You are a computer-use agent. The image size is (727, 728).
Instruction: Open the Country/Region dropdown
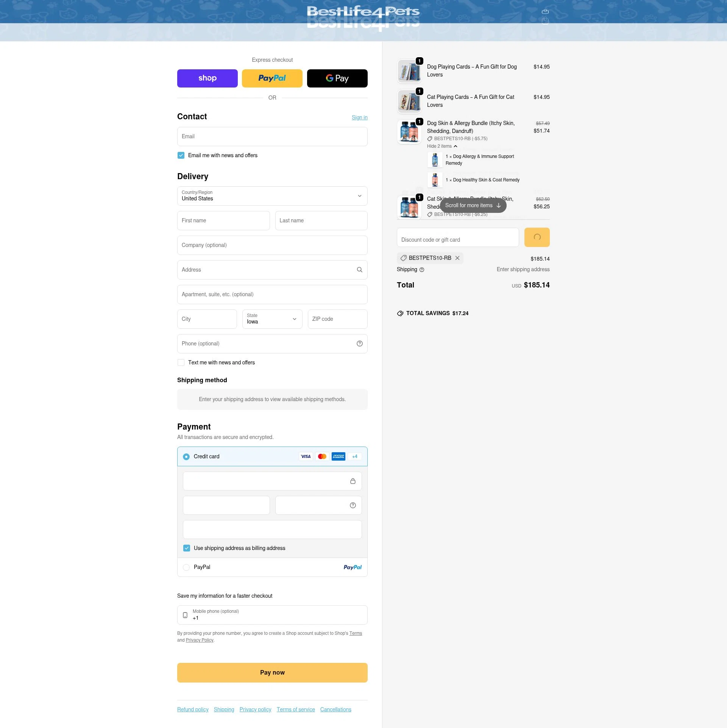(272, 196)
